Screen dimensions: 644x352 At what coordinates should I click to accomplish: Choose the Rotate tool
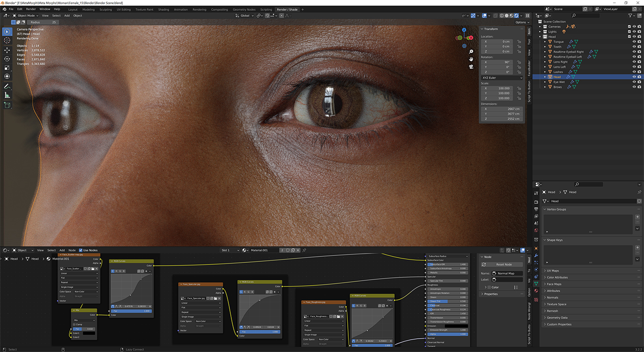click(x=7, y=59)
